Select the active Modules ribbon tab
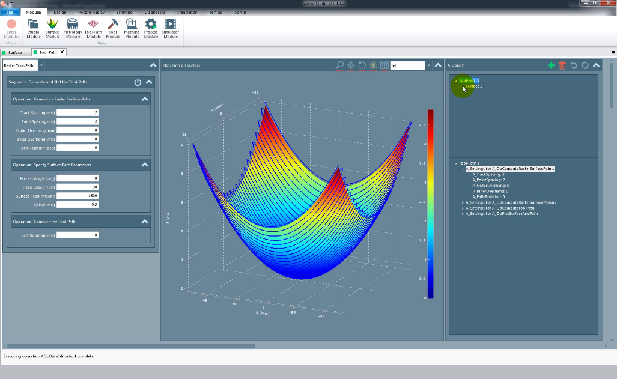 pyautogui.click(x=33, y=13)
